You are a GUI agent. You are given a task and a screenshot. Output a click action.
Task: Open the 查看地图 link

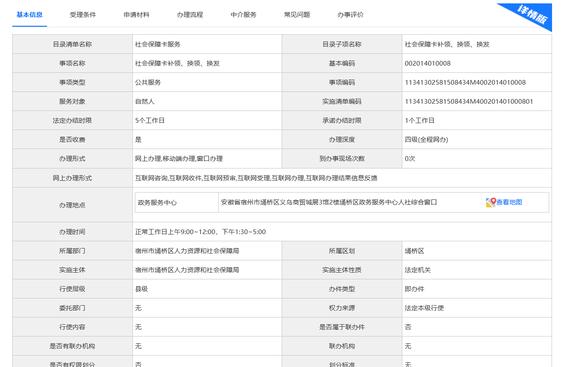click(x=509, y=202)
